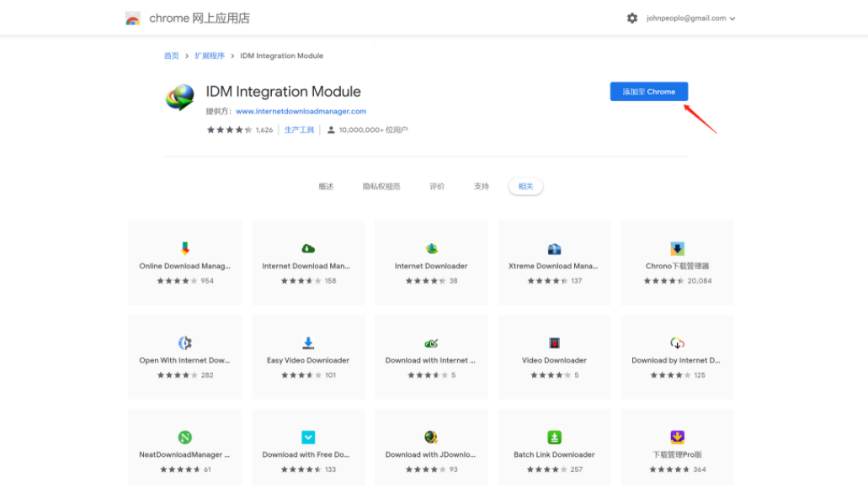Open the Xtreme Download Mana... title
The width and height of the screenshot is (868, 493).
click(553, 266)
